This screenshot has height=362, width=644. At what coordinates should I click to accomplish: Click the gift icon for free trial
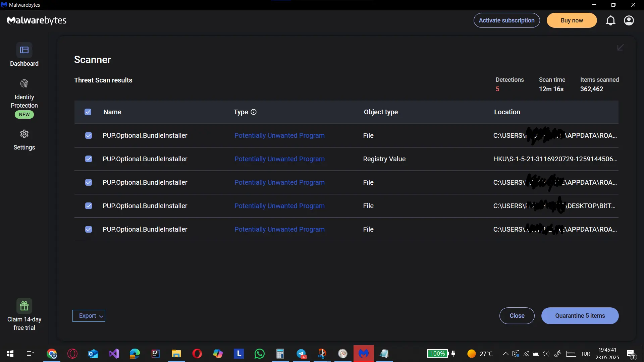click(24, 306)
